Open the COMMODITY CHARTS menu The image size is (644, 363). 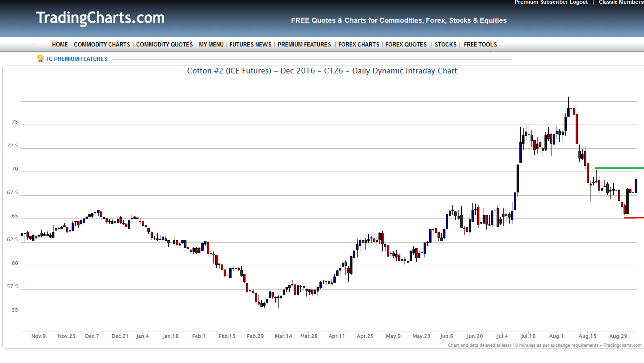click(102, 45)
